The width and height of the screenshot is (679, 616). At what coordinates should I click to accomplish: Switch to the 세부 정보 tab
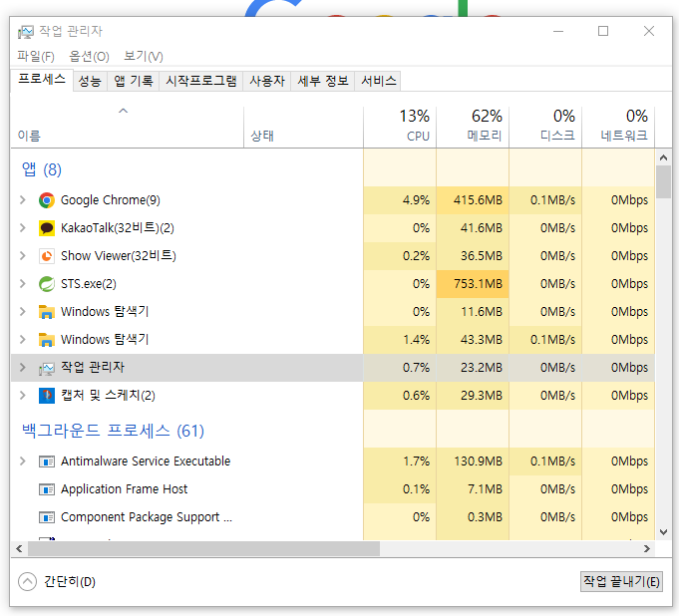pos(323,81)
